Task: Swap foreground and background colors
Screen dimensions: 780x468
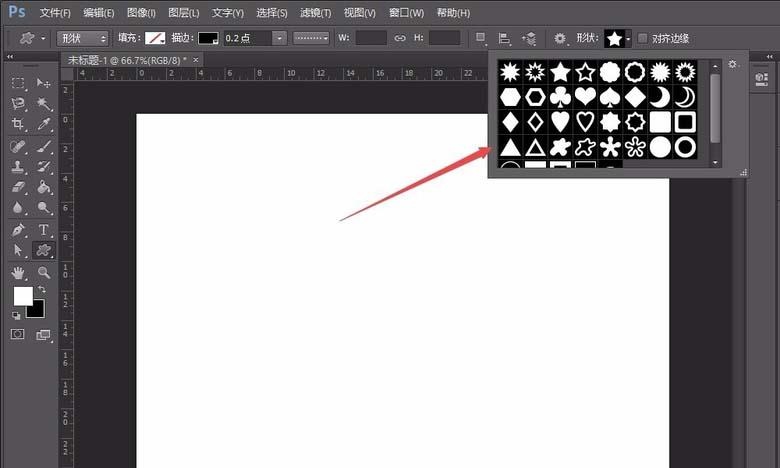Action: click(41, 289)
